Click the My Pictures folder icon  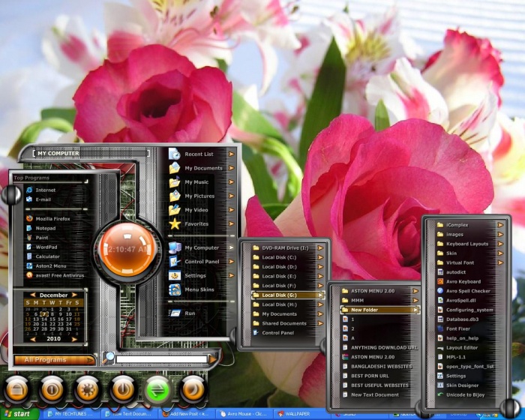[x=175, y=196]
